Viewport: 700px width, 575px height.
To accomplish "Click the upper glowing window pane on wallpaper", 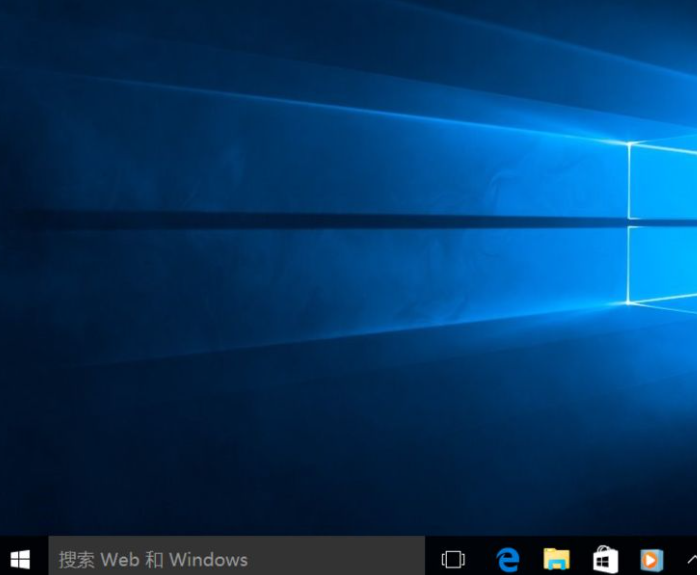I will (x=665, y=182).
